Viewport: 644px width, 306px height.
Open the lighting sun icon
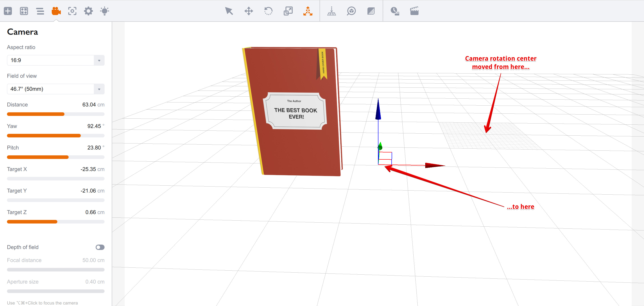point(105,11)
